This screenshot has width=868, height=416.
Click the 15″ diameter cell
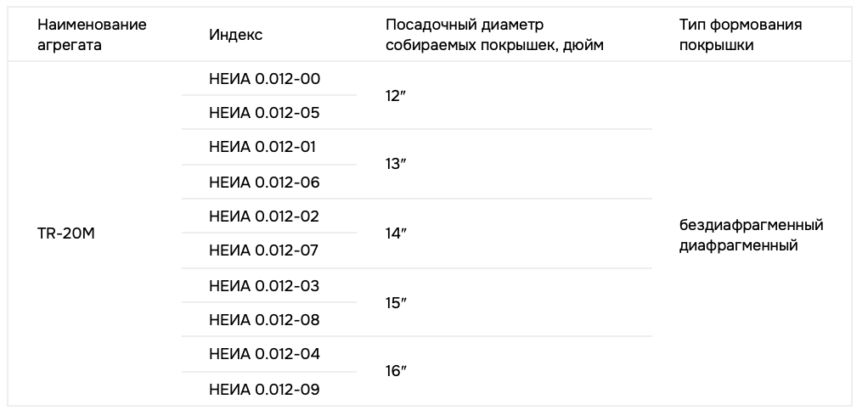click(396, 303)
